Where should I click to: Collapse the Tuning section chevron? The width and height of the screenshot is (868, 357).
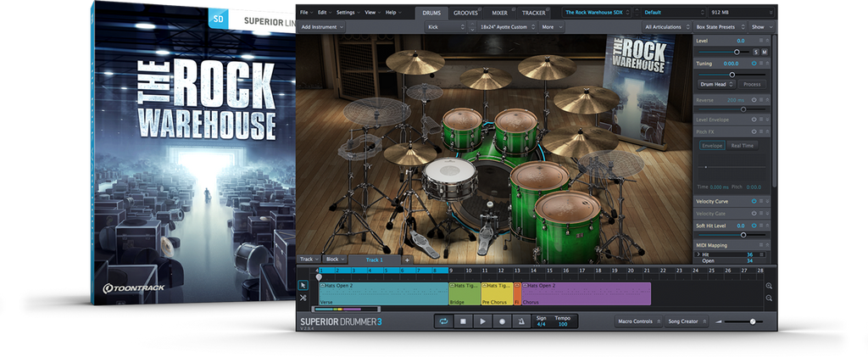(766, 64)
